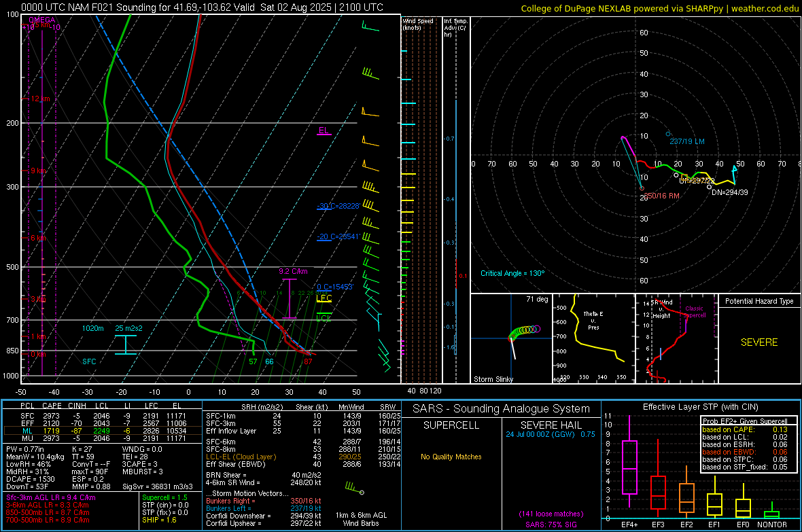Click the Theta-E v. Pres plot label

click(x=593, y=320)
